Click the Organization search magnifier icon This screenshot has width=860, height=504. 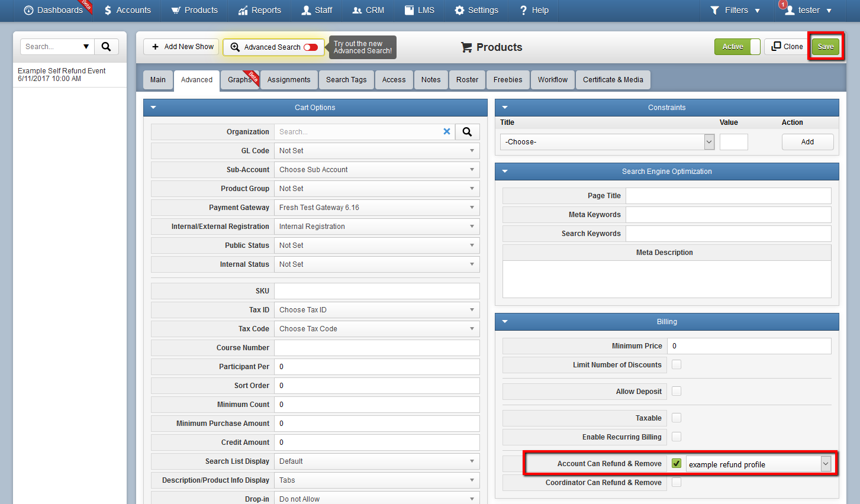(x=467, y=132)
